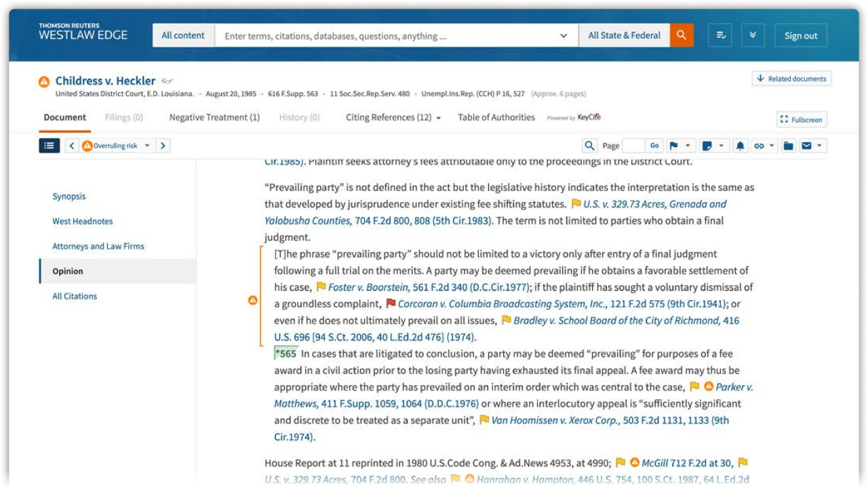Click the orange KeyCite warning beside Childress v. Heckler

point(43,80)
